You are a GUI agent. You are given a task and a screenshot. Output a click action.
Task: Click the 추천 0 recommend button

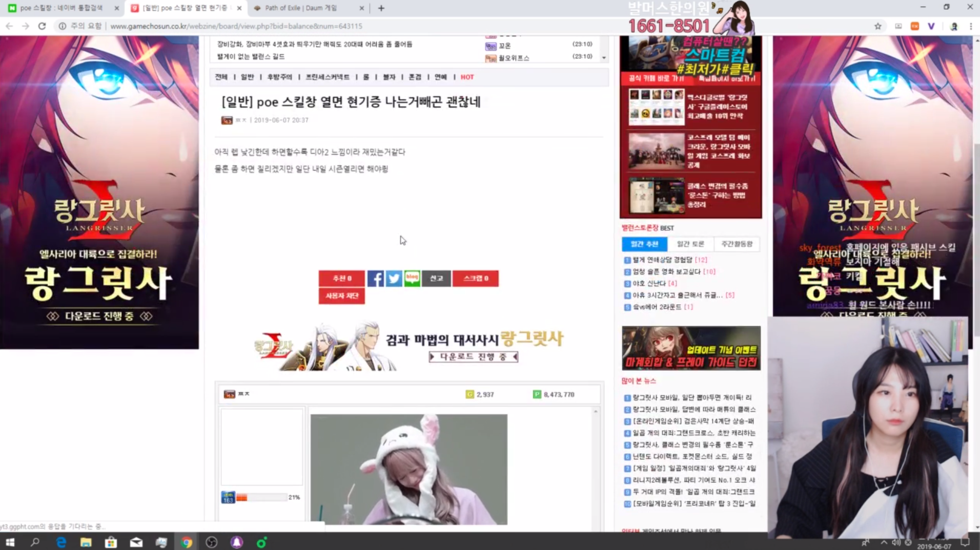(x=341, y=279)
